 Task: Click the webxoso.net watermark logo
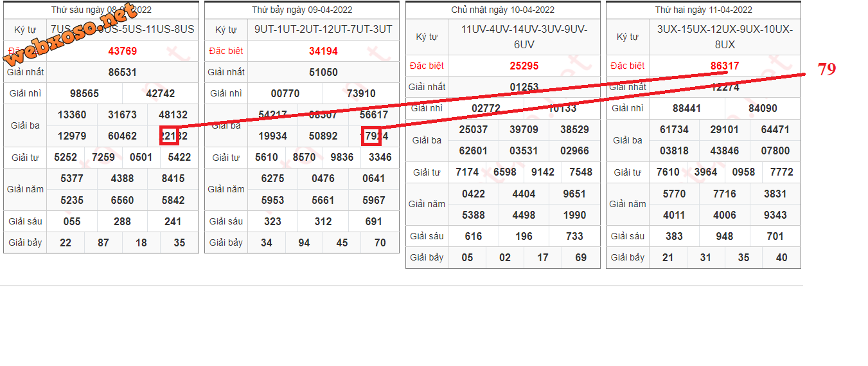[71, 34]
